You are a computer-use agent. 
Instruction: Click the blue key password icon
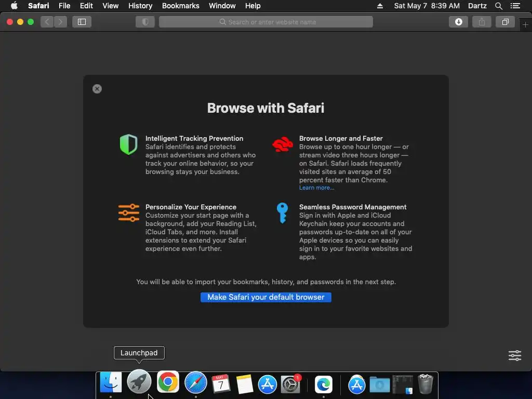point(282,212)
